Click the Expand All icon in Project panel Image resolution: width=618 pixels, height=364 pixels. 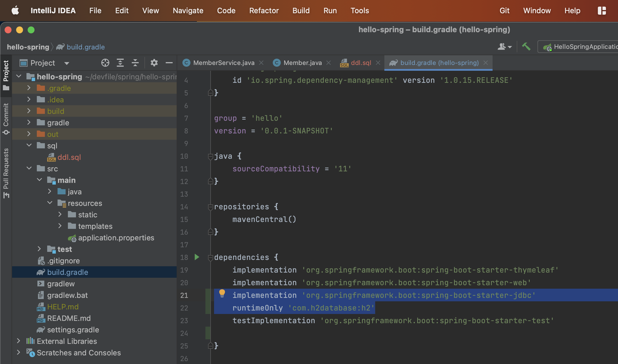[120, 63]
